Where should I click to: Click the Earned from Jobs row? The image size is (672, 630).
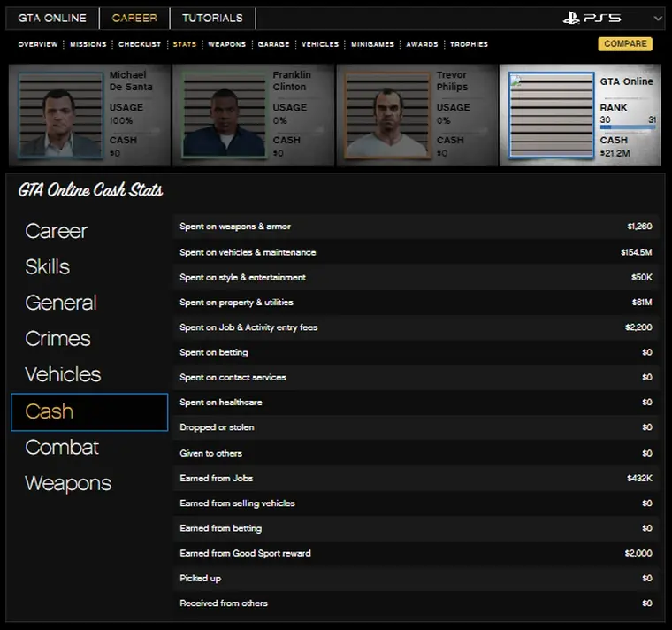[416, 478]
